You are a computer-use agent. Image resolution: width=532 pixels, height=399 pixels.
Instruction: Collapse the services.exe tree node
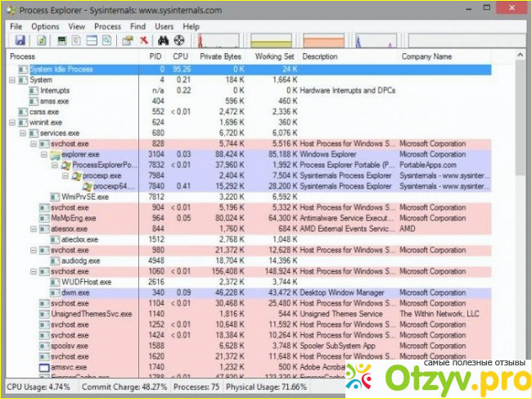22,133
